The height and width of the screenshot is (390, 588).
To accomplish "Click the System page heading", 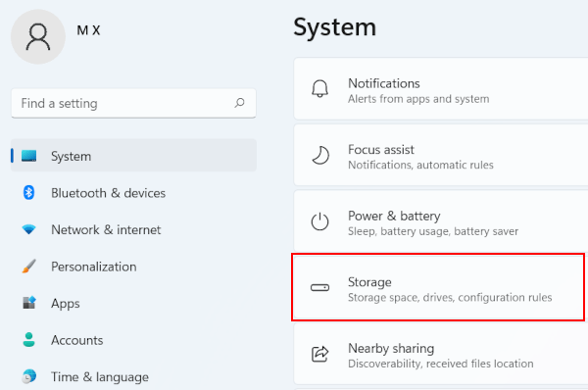I will [334, 27].
